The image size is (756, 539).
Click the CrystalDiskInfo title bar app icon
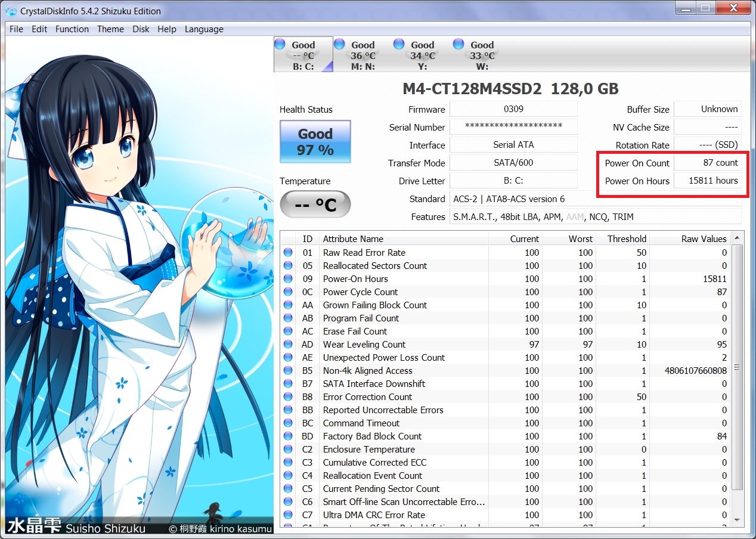pyautogui.click(x=11, y=11)
